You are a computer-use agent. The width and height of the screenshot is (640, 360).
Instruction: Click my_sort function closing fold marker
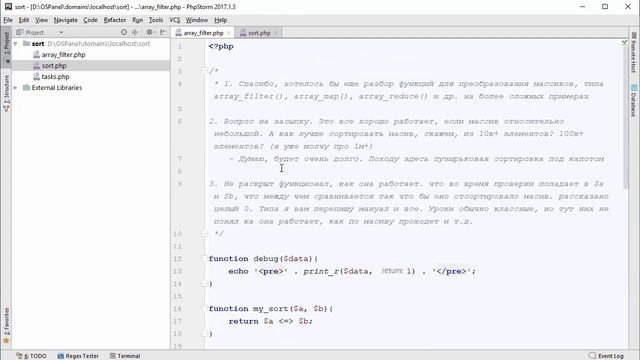204,334
